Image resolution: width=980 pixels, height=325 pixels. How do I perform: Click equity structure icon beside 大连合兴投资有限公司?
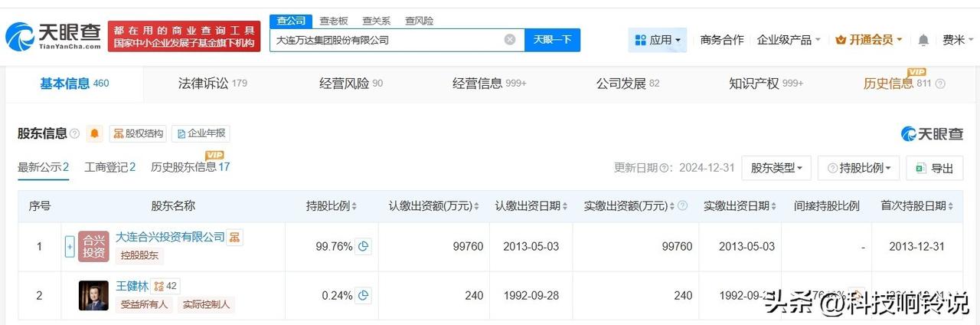click(x=234, y=237)
